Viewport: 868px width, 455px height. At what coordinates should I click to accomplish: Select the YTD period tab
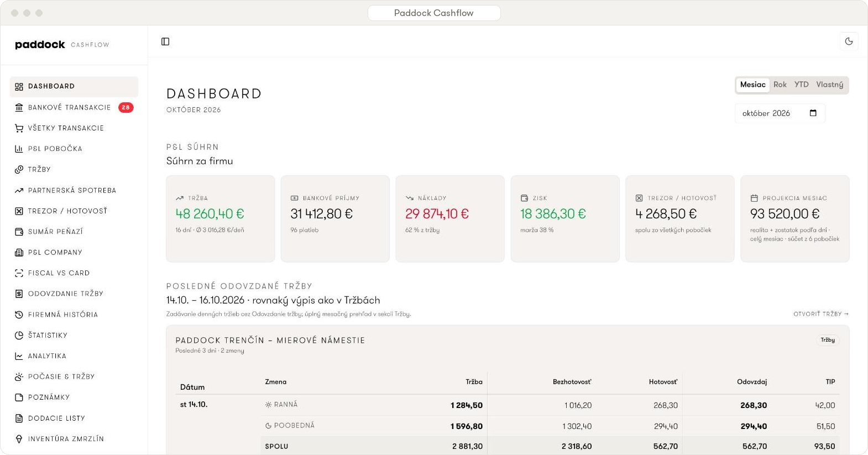click(x=801, y=85)
